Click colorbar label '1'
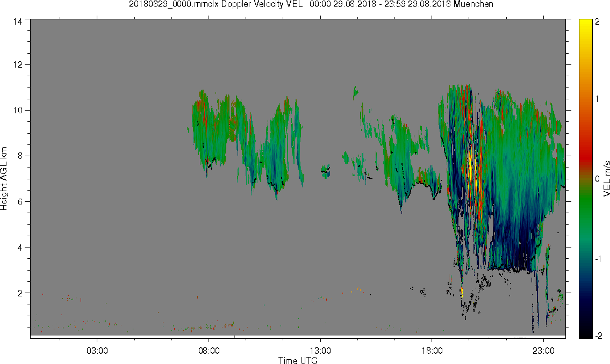The image size is (610, 364). coord(597,99)
